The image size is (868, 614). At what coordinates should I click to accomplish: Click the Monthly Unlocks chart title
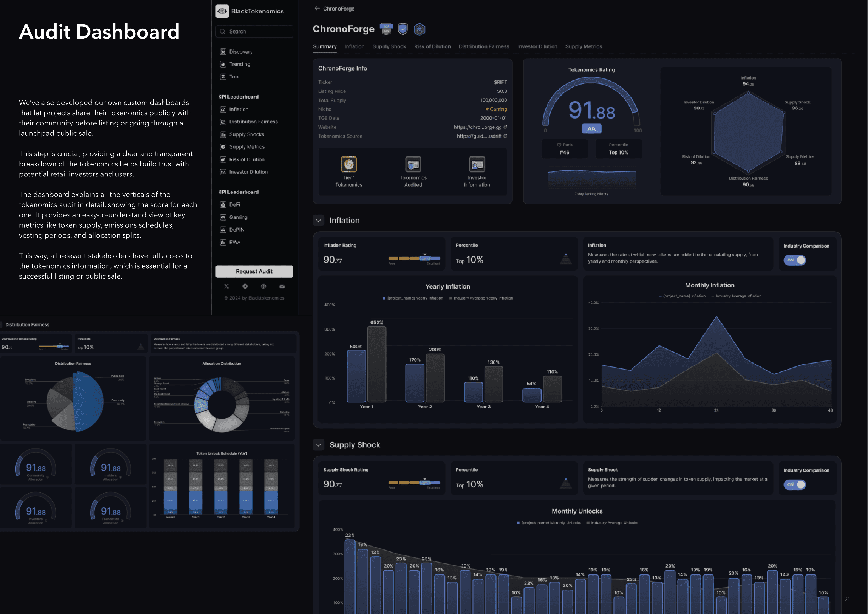tap(577, 511)
